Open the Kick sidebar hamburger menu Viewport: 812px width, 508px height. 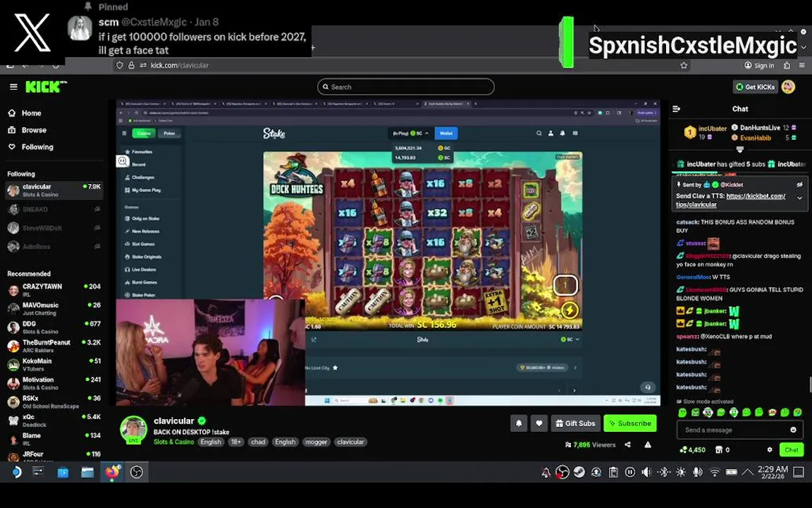pos(13,87)
